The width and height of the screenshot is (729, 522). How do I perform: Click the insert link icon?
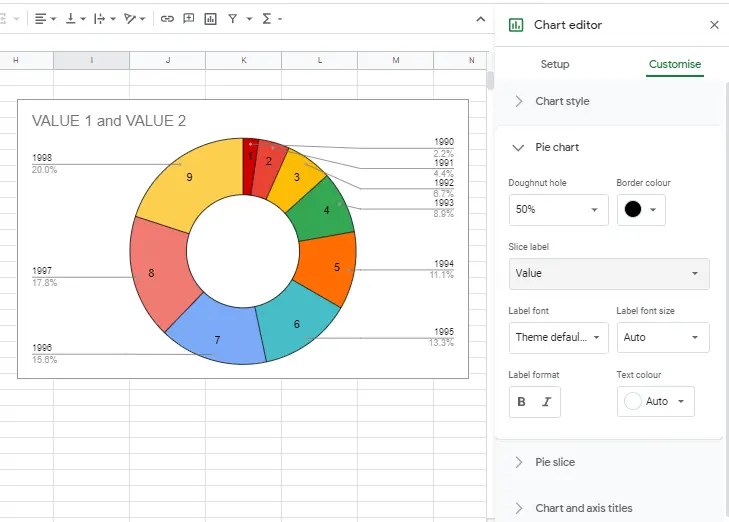167,19
